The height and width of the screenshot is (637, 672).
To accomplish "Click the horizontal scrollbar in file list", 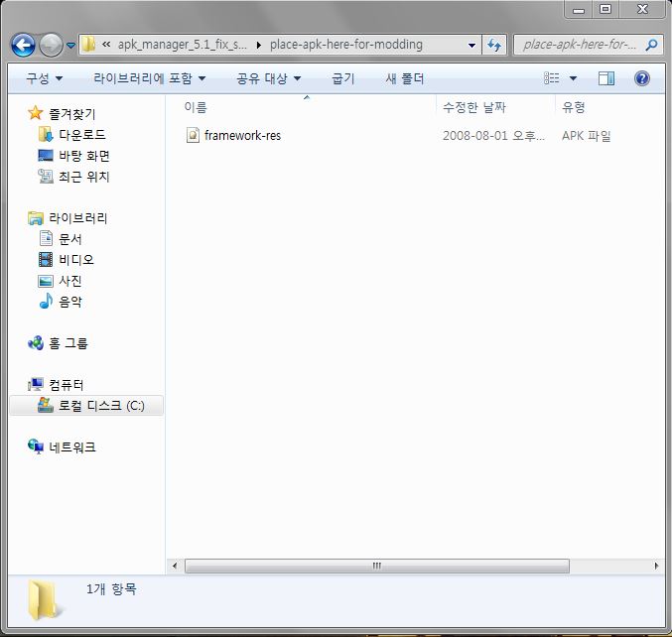I will coord(377,566).
